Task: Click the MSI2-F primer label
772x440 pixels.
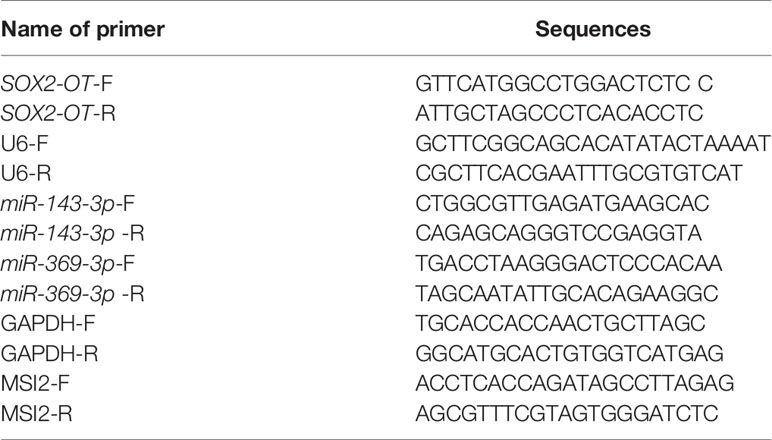Action: click(x=35, y=384)
